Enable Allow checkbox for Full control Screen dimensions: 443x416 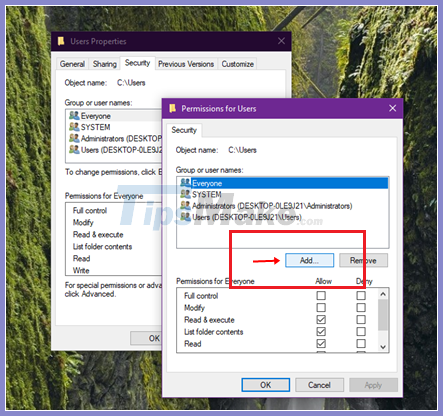point(321,295)
